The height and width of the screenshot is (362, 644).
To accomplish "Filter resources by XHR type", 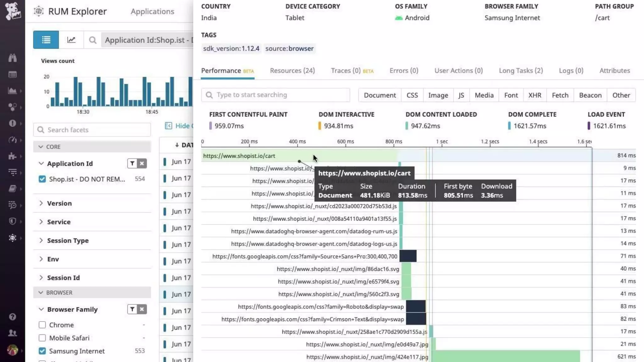I will 535,95.
